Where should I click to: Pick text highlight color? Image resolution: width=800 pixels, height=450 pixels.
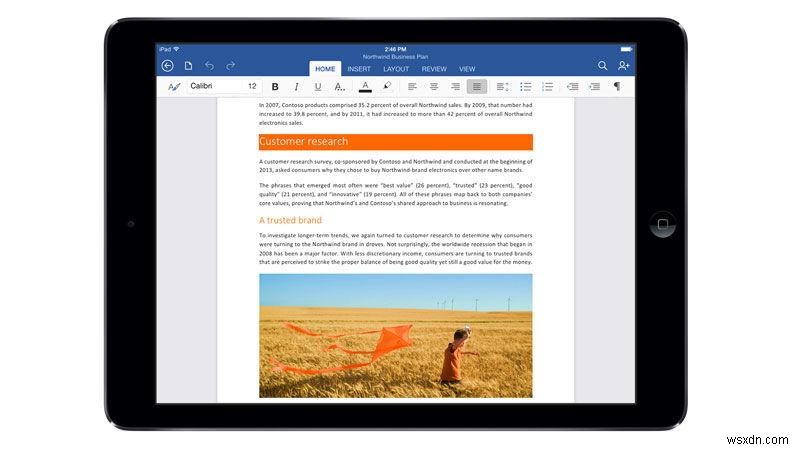tap(387, 86)
